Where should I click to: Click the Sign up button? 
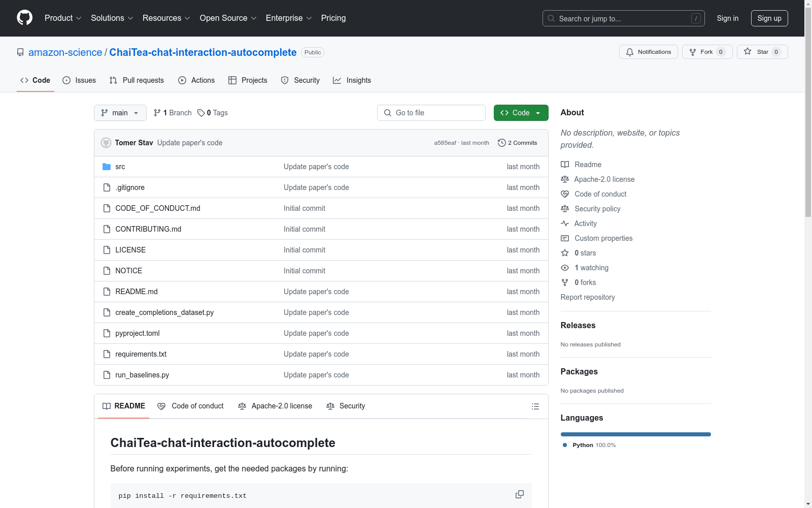coord(769,18)
